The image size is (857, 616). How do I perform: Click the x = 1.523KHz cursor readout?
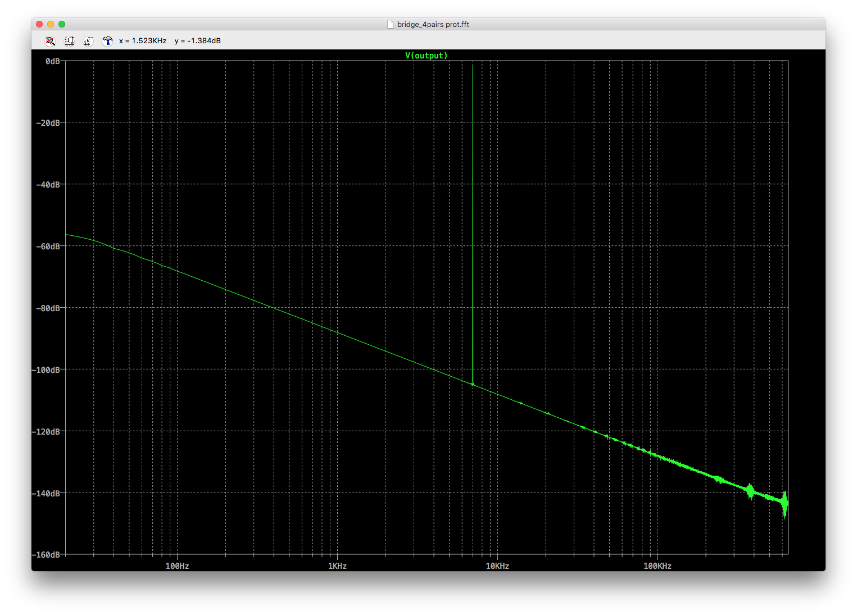(143, 41)
